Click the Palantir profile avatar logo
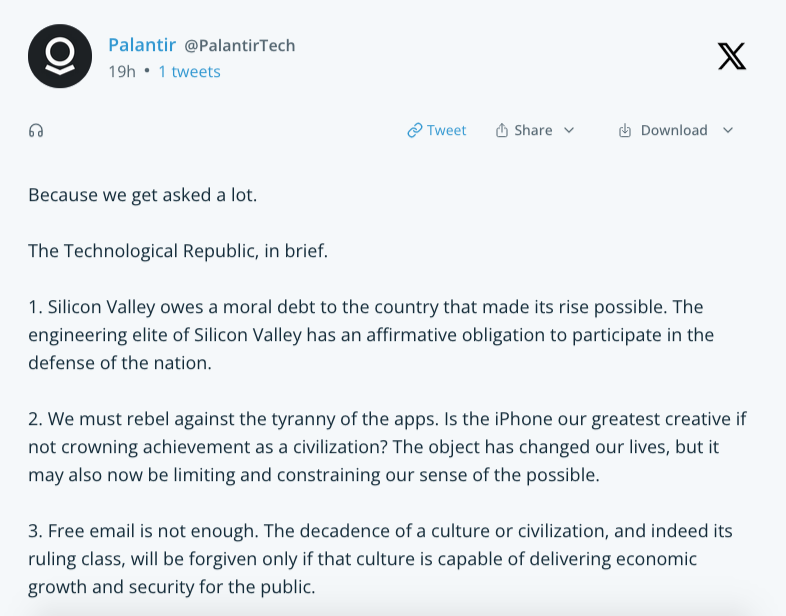Image resolution: width=786 pixels, height=616 pixels. pos(60,57)
